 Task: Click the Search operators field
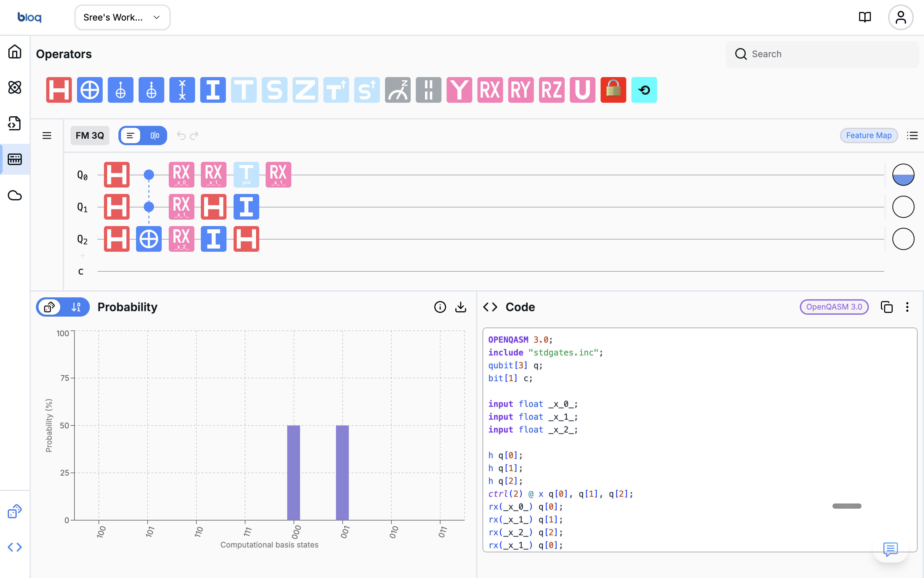tap(822, 54)
